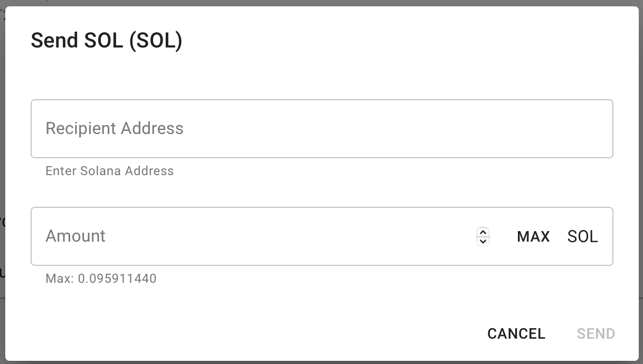Click blank dialog area left of CANCEL
Viewport: 643px width, 364px height.
tap(264, 332)
